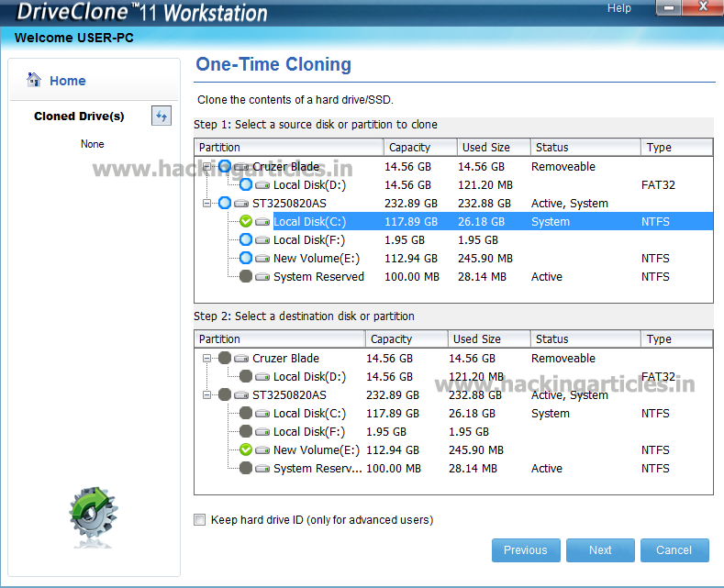
Task: Click source Partition column header
Action: point(289,148)
